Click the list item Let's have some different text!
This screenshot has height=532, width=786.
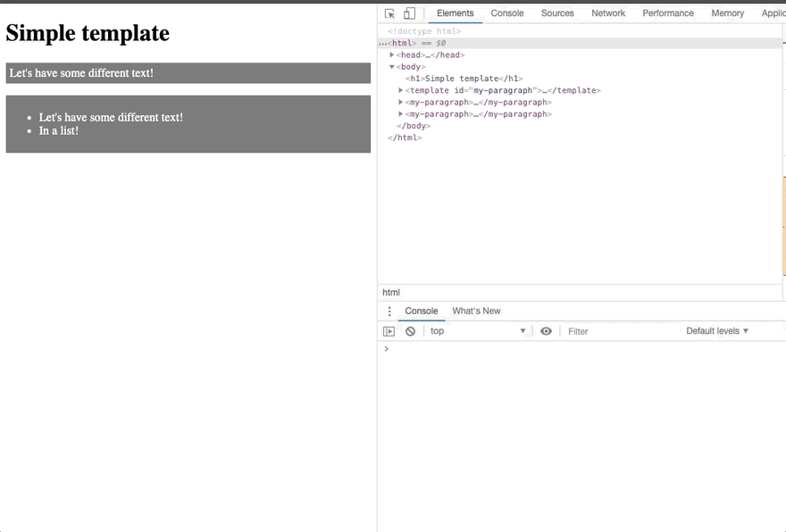point(111,117)
